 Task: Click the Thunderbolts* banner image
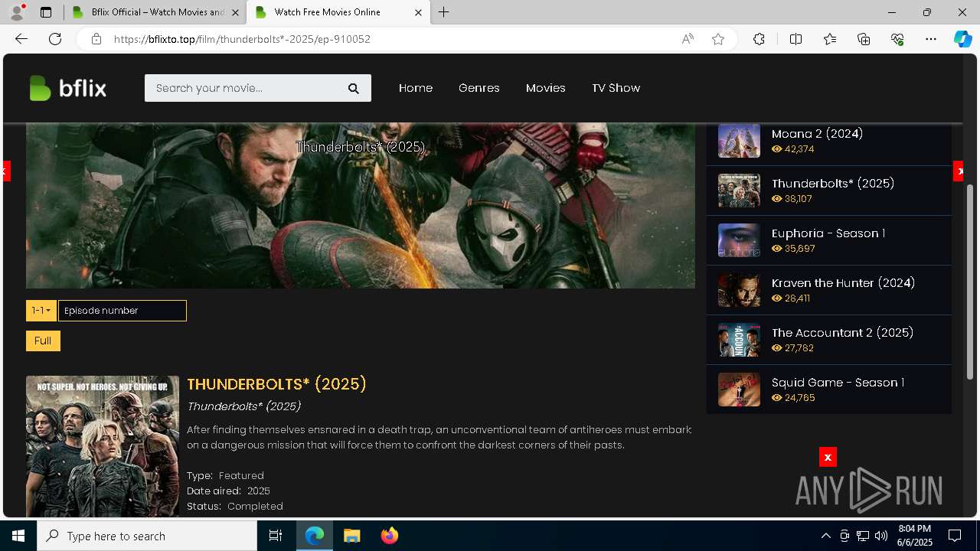pyautogui.click(x=361, y=205)
